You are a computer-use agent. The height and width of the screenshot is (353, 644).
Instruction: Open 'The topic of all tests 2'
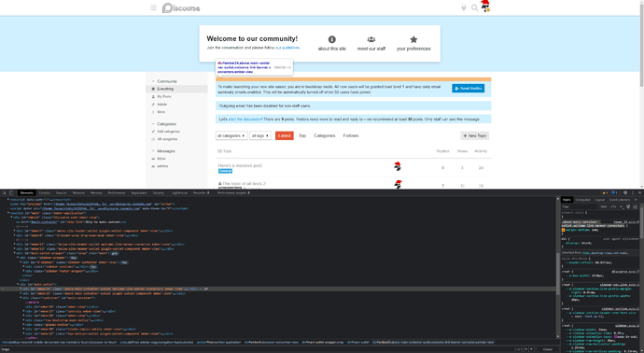pyautogui.click(x=244, y=184)
